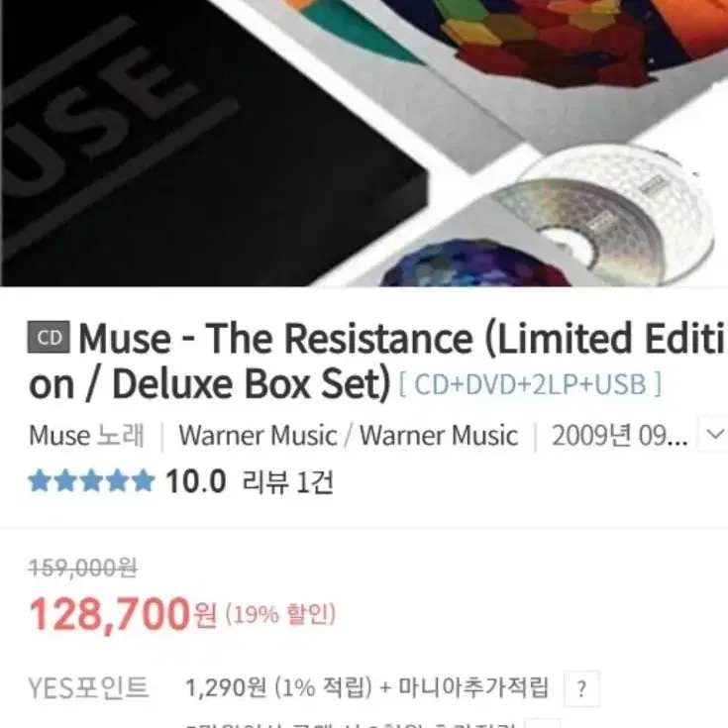The height and width of the screenshot is (728, 728).
Task: Select the 10.0 rating score
Action: pos(196,481)
